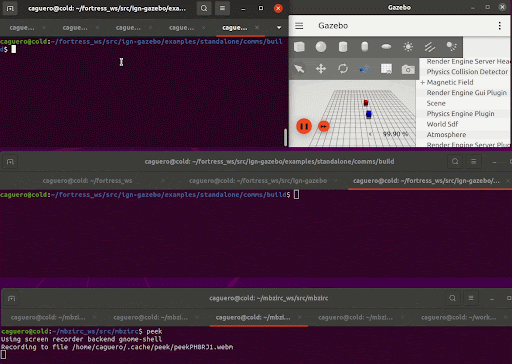This screenshot has height=364, width=512.
Task: Open search in the top terminal
Action: click(204, 8)
